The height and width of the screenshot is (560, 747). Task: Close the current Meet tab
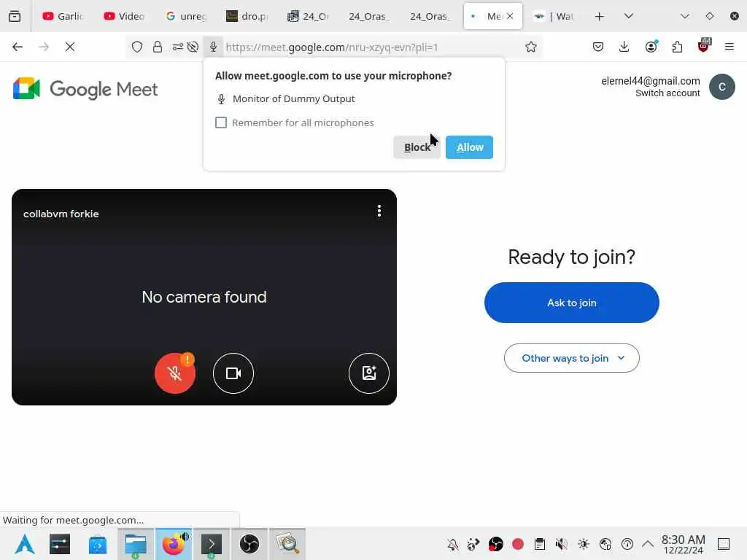click(x=510, y=16)
